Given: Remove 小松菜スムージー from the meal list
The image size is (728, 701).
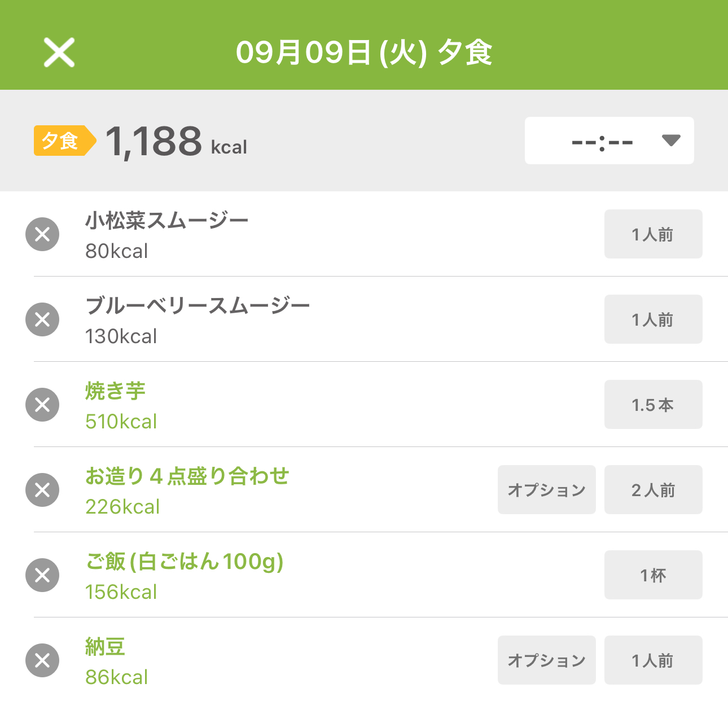Looking at the screenshot, I should tap(42, 234).
